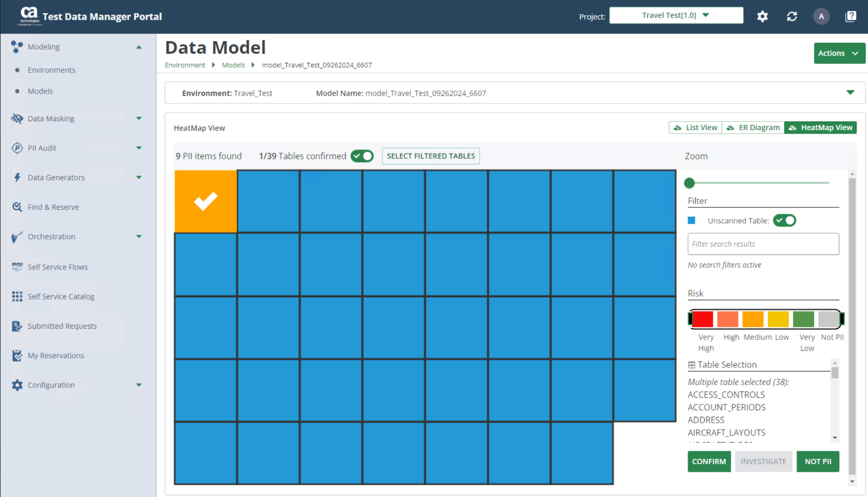
Task: Click the confirmed orange checkmark tile
Action: (x=206, y=201)
